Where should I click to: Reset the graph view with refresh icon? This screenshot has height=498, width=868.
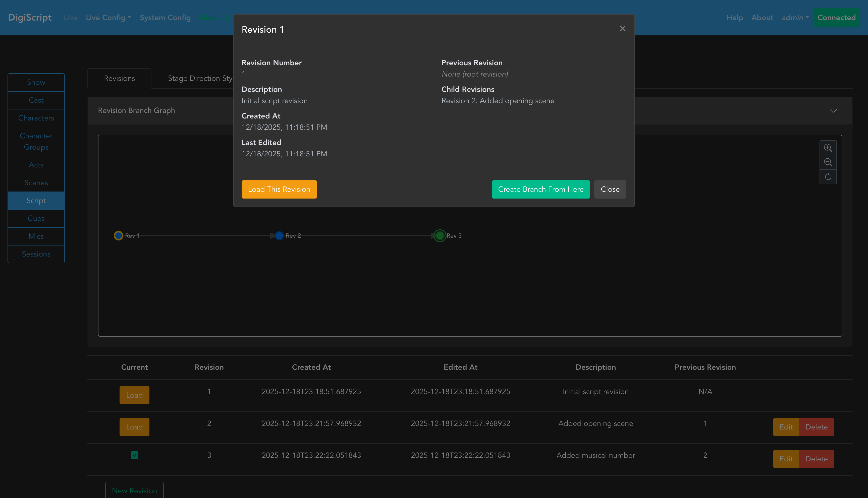click(828, 176)
